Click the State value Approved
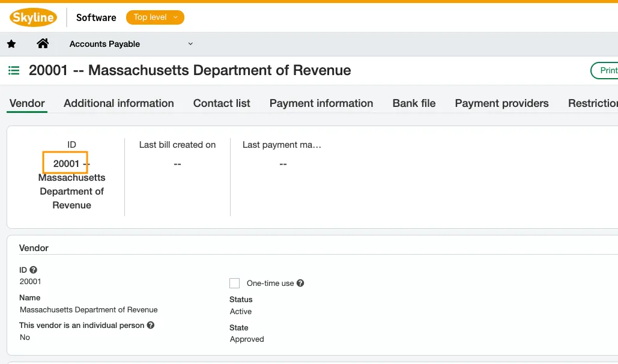618x364 pixels. [x=247, y=339]
